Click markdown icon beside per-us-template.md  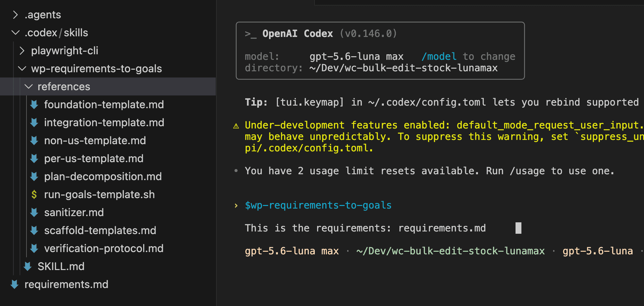coord(34,159)
